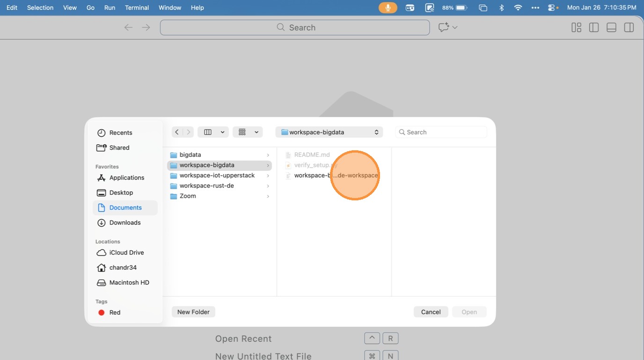Select the Shared folder in sidebar
This screenshot has width=644, height=360.
tap(119, 148)
